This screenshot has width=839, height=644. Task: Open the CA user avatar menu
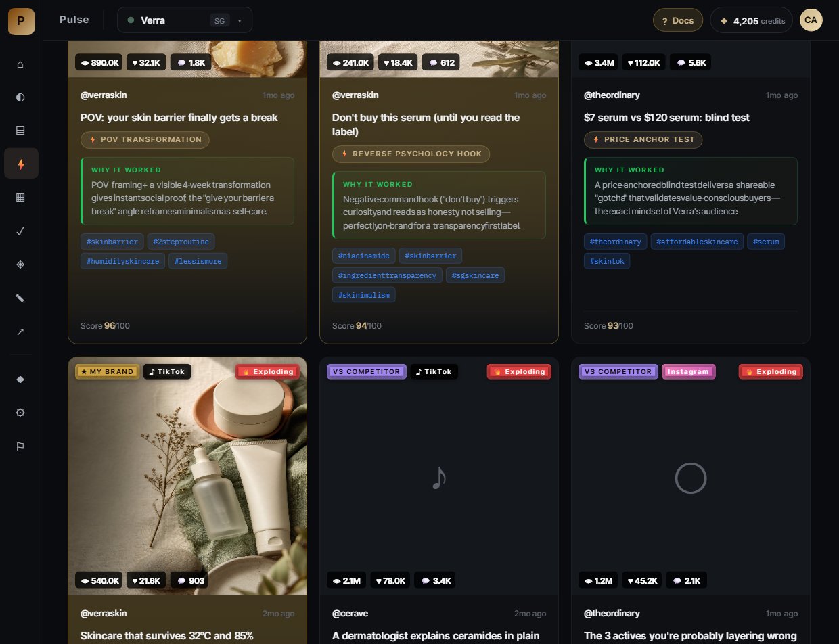811,20
